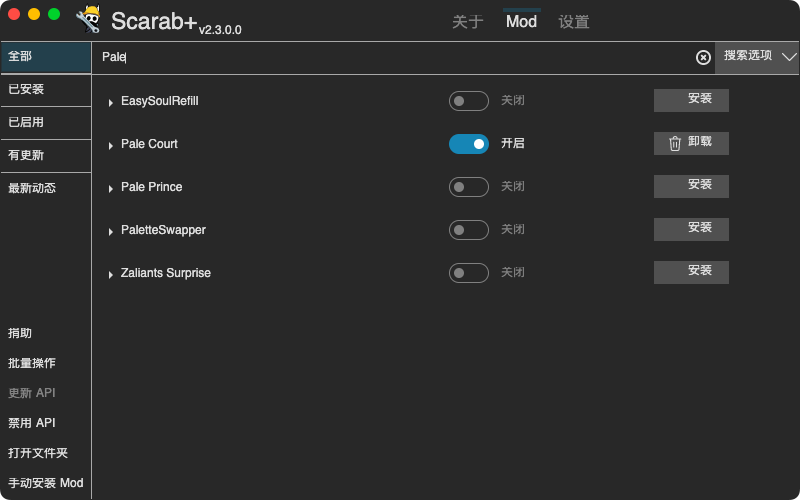Open the 设置 tab
This screenshot has width=800, height=500.
(x=573, y=22)
